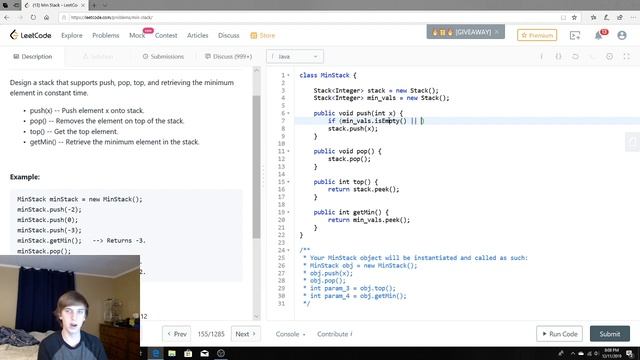This screenshot has height=360, width=640.
Task: Click the browser back arrow
Action: pos(7,18)
